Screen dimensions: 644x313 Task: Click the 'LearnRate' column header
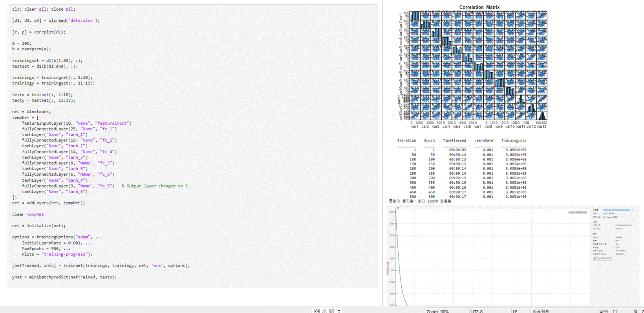click(483, 140)
